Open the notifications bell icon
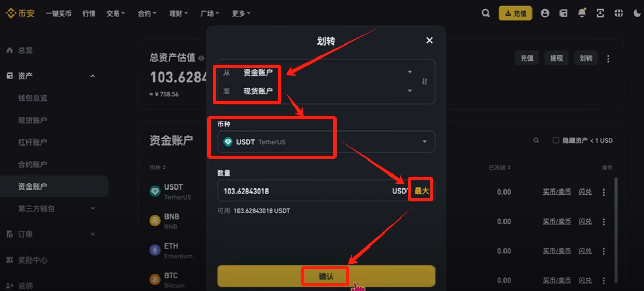 [582, 13]
